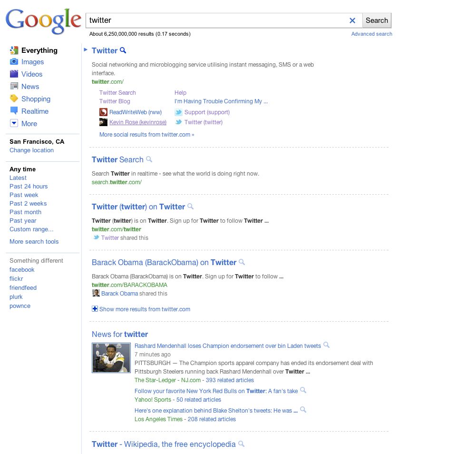Filter results by Past 2 weeks
The width and height of the screenshot is (476, 454).
28,203
